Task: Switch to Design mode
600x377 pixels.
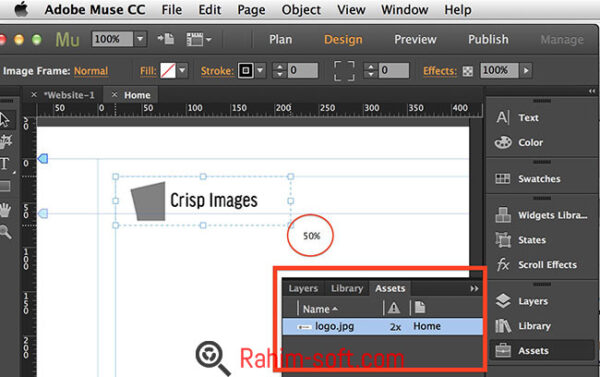Action: click(x=343, y=40)
